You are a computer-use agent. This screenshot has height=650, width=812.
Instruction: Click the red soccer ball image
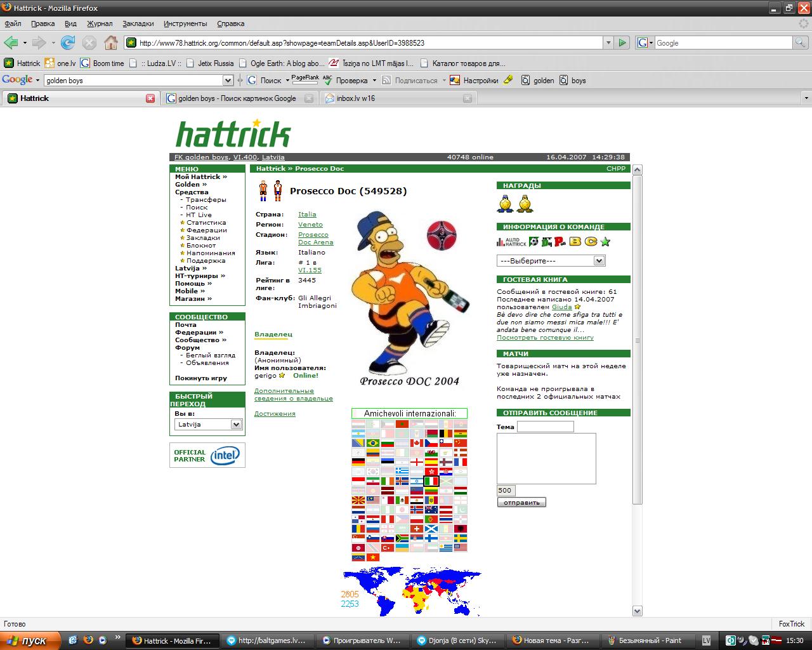tap(442, 235)
